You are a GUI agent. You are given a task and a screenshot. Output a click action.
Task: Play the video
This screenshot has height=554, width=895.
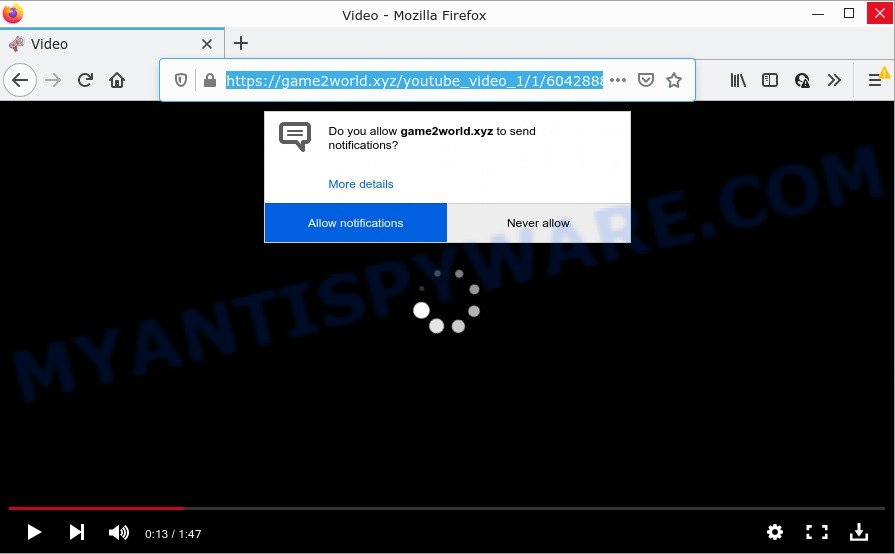pos(34,532)
